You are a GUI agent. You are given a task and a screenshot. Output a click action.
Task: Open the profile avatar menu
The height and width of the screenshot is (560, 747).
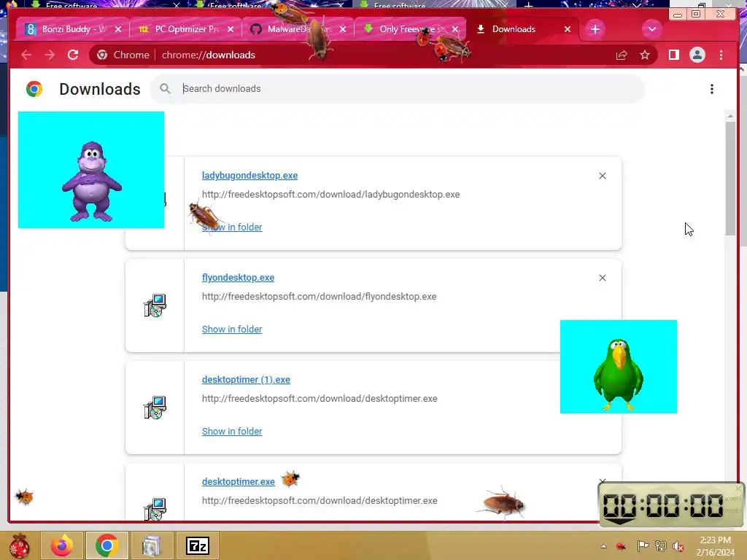[697, 55]
